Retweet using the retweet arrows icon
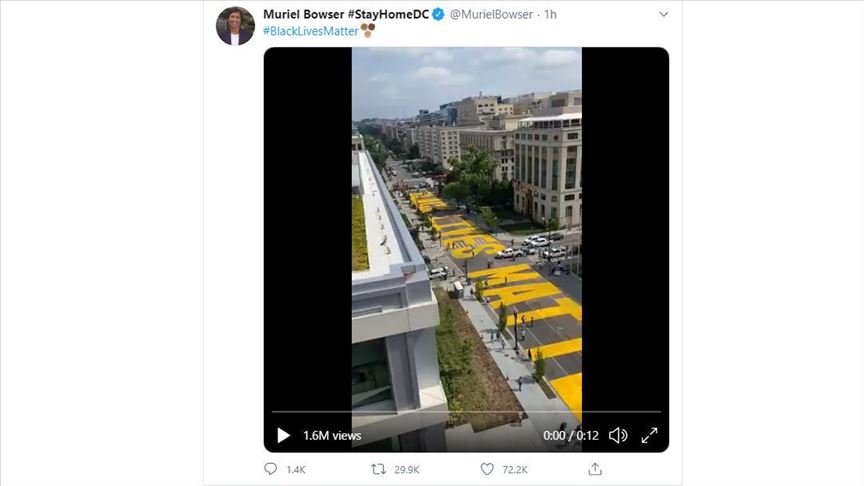The image size is (864, 486). click(379, 469)
